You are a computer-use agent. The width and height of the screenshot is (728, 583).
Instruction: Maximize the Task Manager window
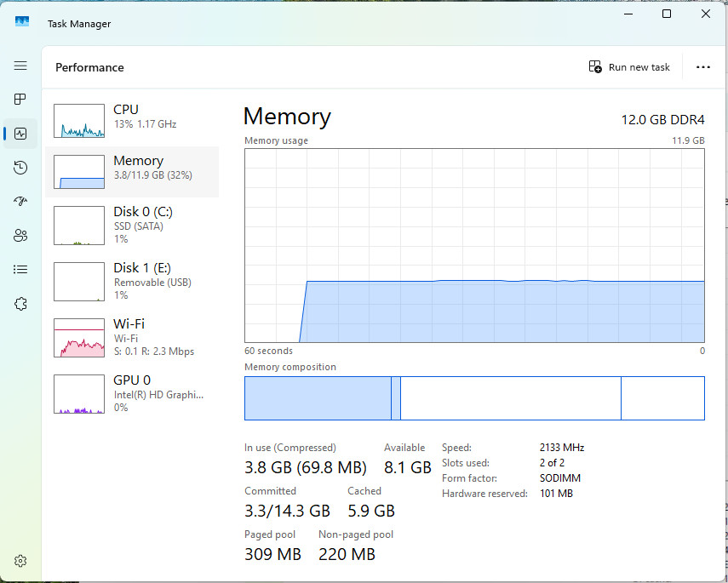[x=666, y=14]
